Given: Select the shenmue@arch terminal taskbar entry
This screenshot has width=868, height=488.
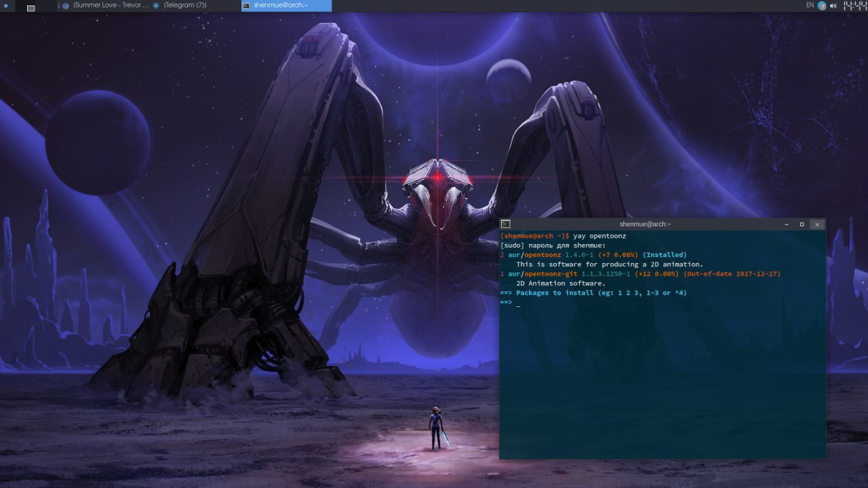Looking at the screenshot, I should 286,5.
